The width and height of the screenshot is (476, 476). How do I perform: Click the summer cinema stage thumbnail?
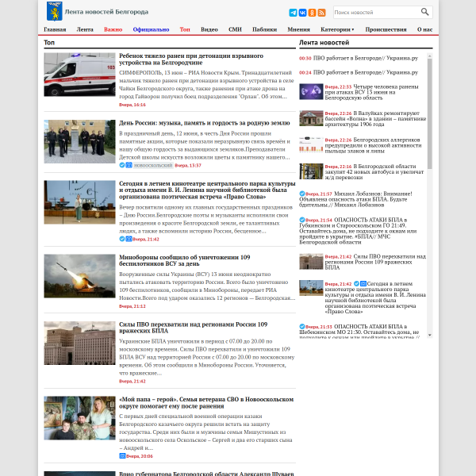[x=79, y=202]
